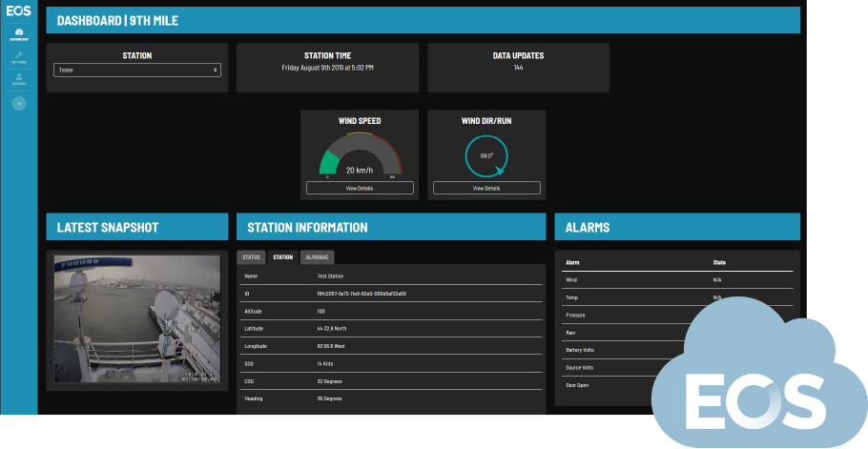View Details for Wind Dir/Run

pyautogui.click(x=486, y=189)
